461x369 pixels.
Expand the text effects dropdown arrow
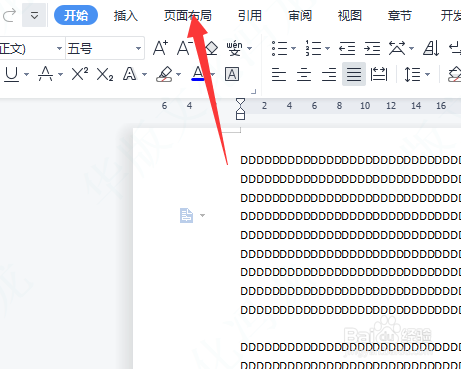point(144,74)
